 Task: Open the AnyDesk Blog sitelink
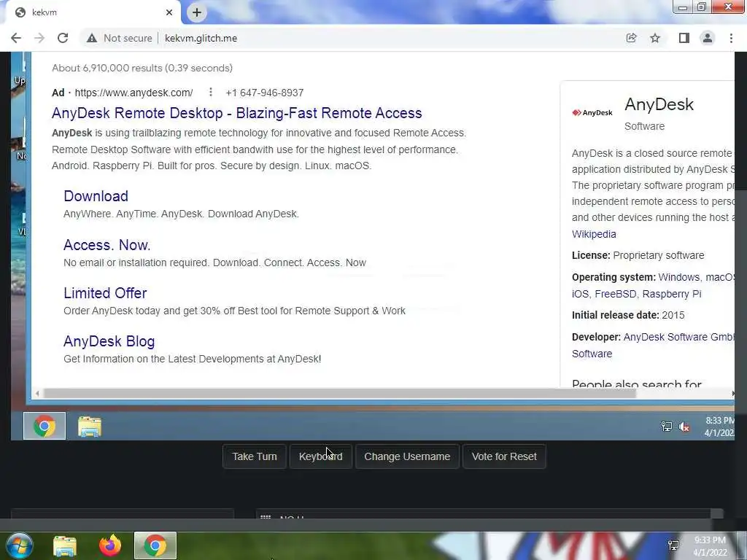coord(109,341)
